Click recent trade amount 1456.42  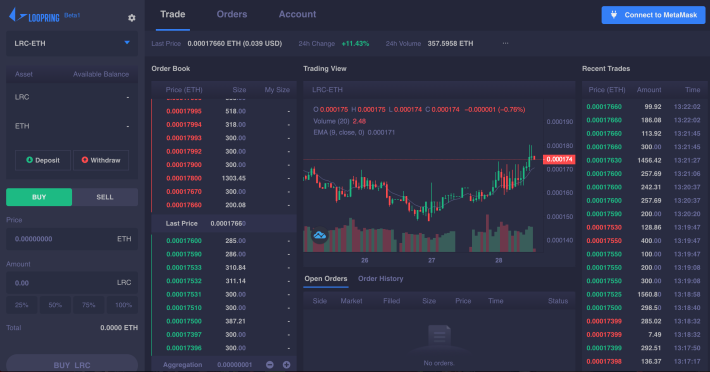coord(649,161)
